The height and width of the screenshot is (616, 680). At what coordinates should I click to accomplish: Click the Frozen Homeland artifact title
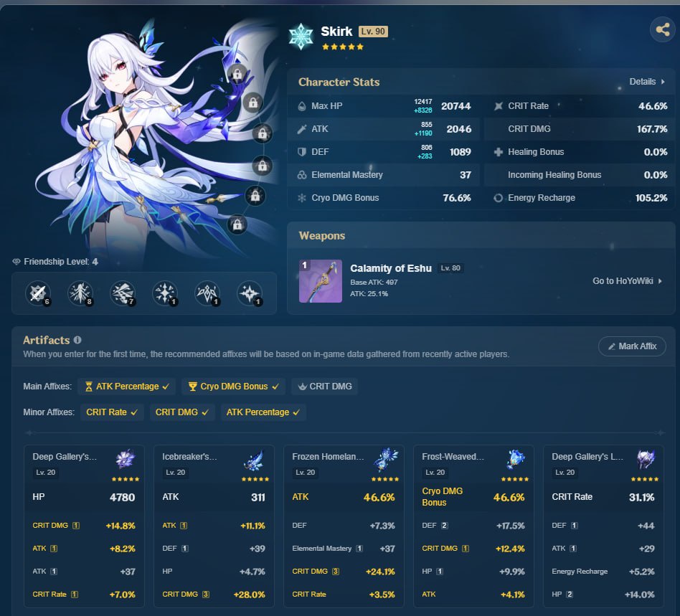click(328, 457)
